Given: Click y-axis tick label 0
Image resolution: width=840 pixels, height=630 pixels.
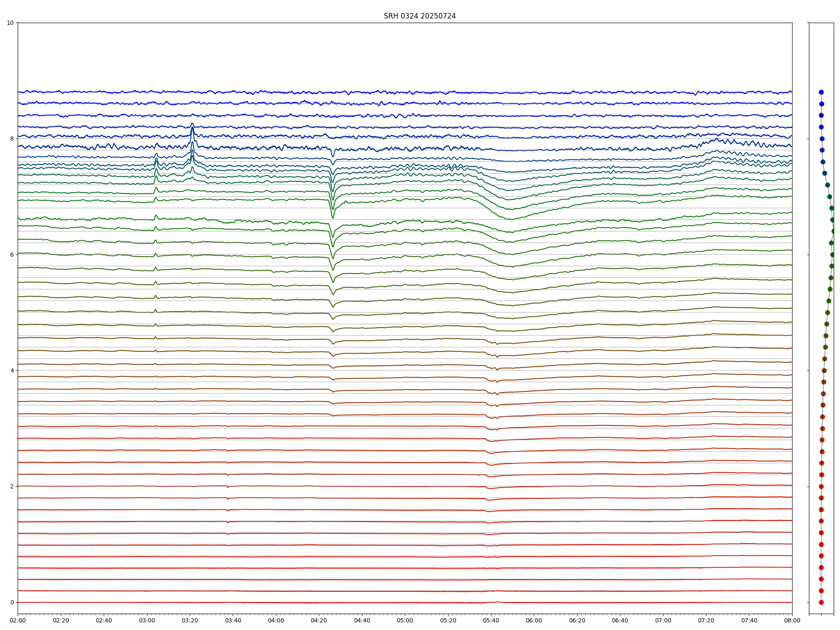Looking at the screenshot, I should (x=12, y=602).
